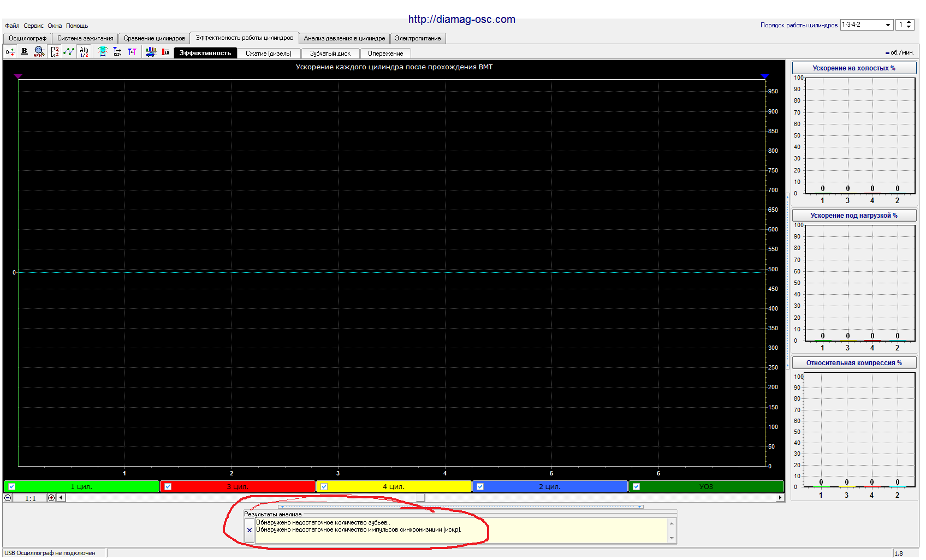Select the Сжатие (дизель) sub-tab

click(x=269, y=53)
